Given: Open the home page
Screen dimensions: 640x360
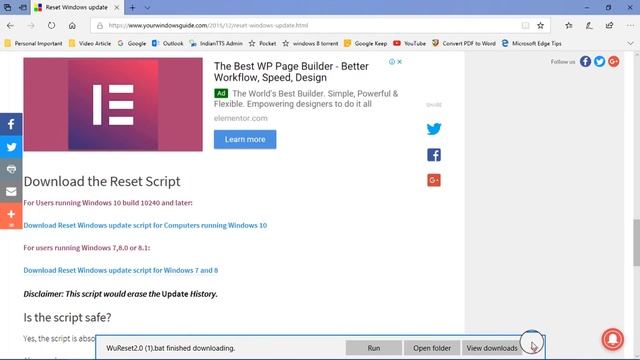Looking at the screenshot, I should [72, 25].
